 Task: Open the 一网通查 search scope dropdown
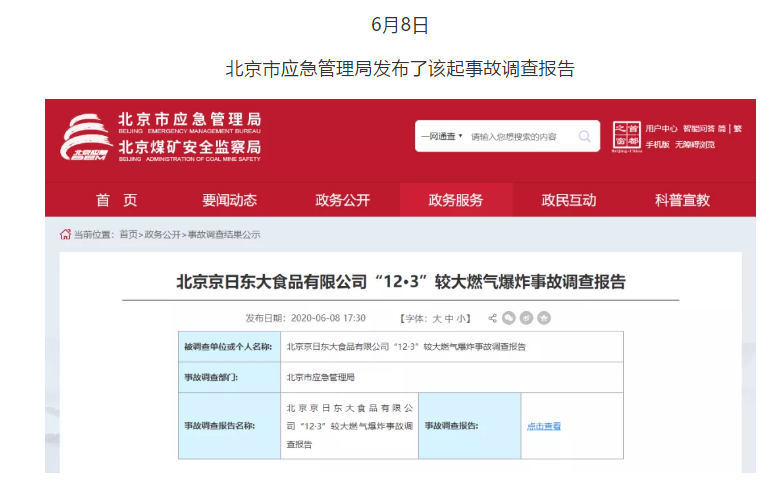pos(441,136)
